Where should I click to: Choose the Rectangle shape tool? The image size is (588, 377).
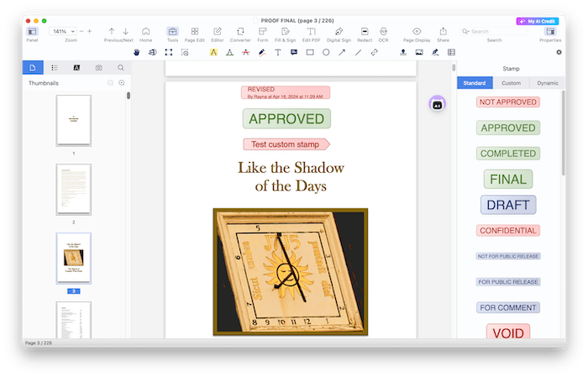tap(310, 52)
